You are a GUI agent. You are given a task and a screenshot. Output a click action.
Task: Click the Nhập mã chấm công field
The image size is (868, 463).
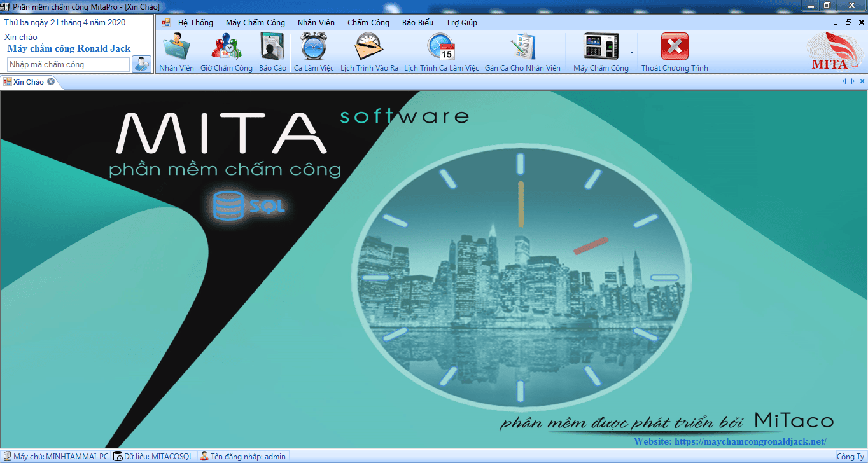[68, 65]
